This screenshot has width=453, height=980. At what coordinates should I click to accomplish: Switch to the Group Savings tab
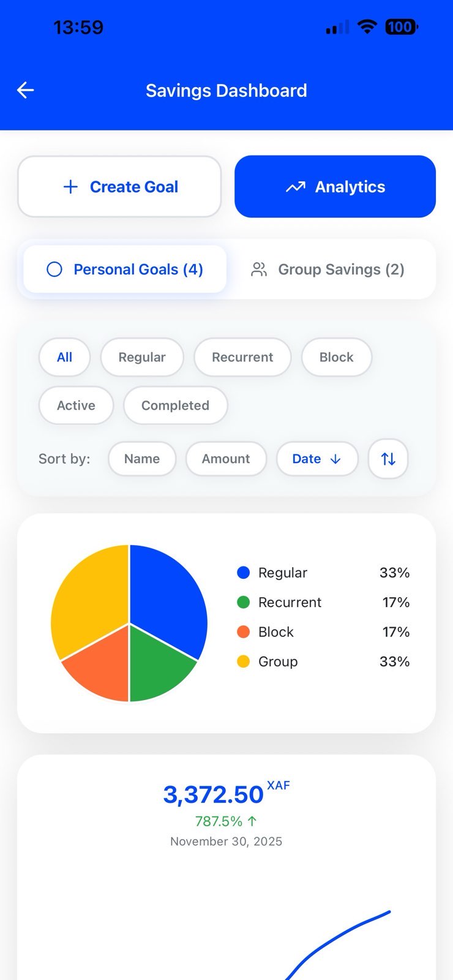click(329, 269)
